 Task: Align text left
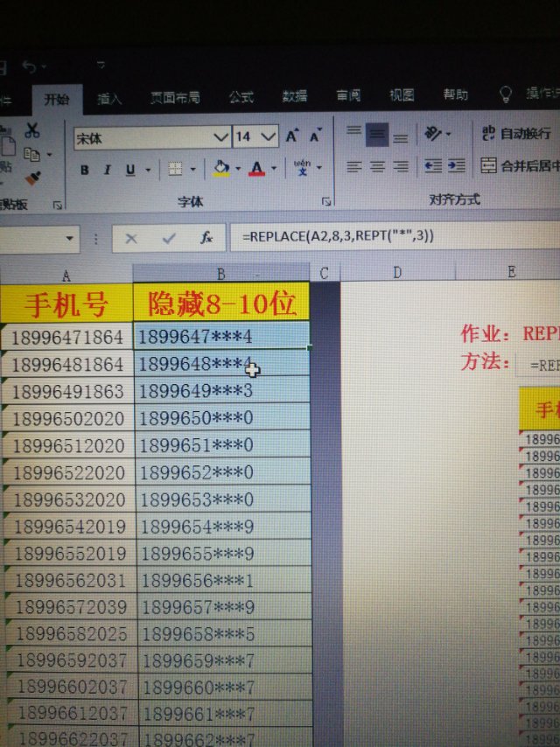[x=353, y=167]
